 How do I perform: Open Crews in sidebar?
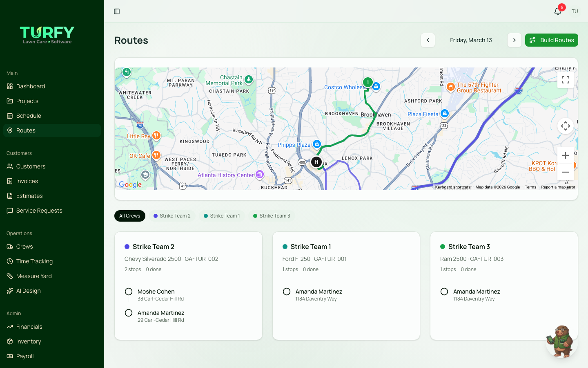pyautogui.click(x=52, y=247)
